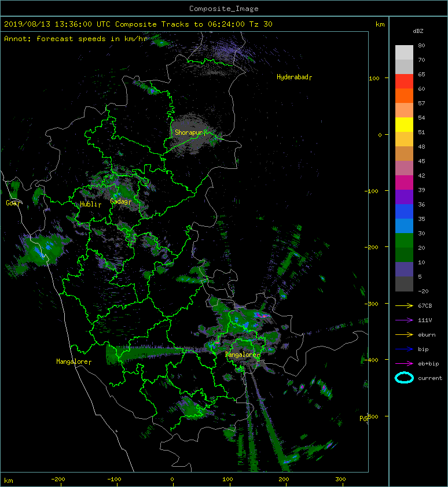Select the Hubli city label
Image resolution: width=448 pixels, height=487 pixels.
coord(90,204)
